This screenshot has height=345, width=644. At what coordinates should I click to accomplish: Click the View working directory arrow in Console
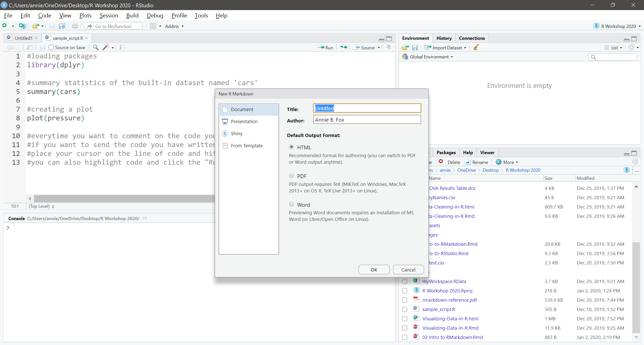coord(145,218)
